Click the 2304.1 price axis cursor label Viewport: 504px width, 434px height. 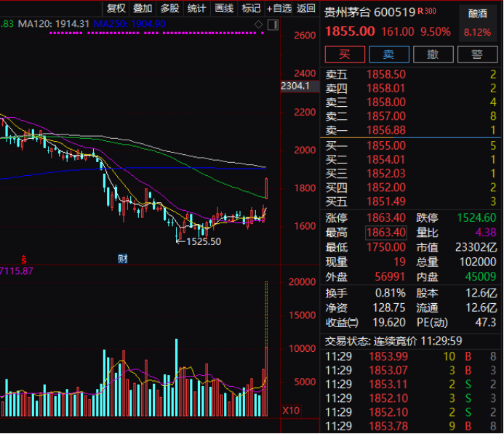(x=300, y=87)
